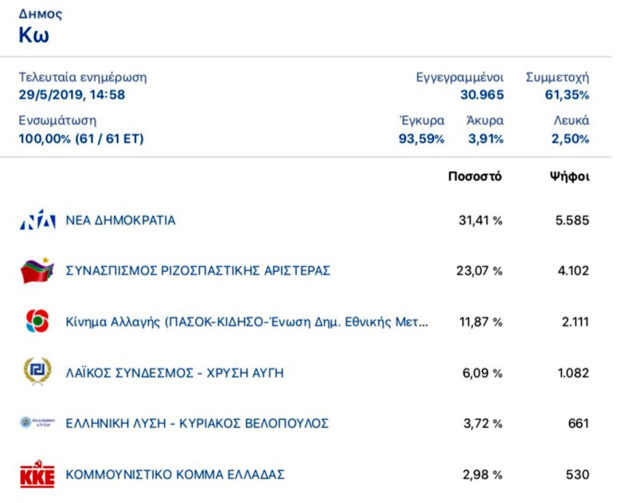Select the municipality name Κω
The height and width of the screenshot is (503, 620).
point(34,35)
